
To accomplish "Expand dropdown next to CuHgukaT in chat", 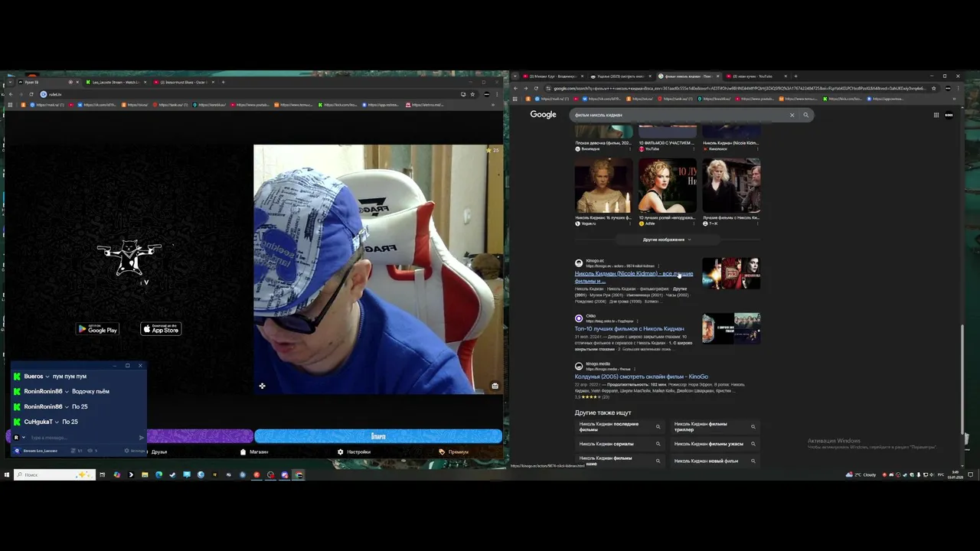I will (x=57, y=422).
